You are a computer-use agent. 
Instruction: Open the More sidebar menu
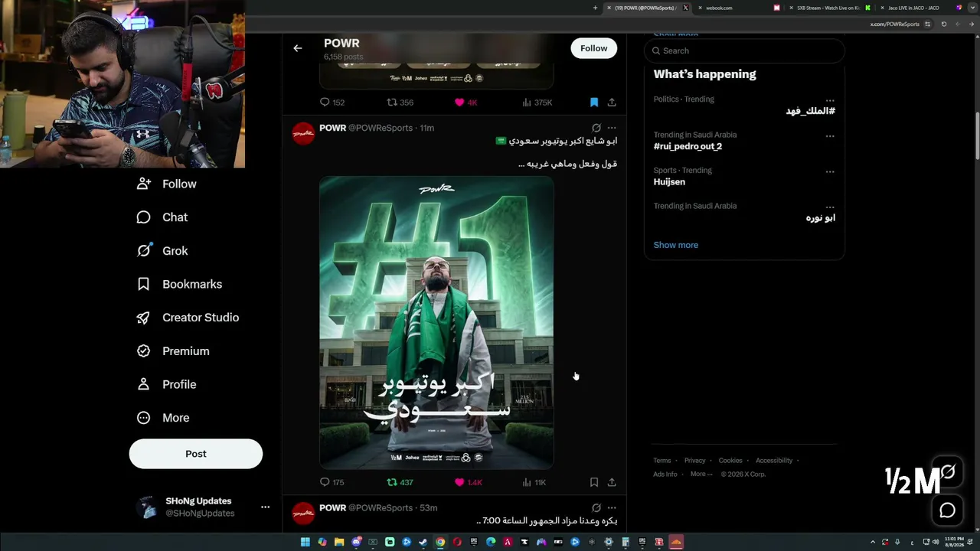coord(163,418)
